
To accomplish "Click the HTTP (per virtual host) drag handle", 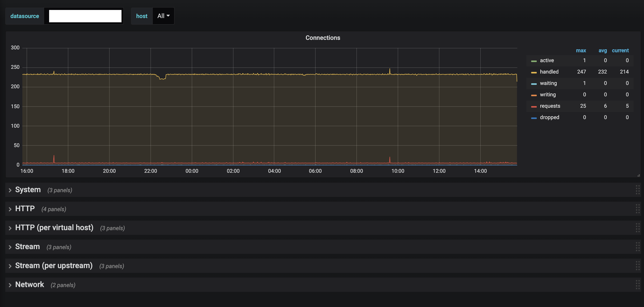I will [x=638, y=228].
